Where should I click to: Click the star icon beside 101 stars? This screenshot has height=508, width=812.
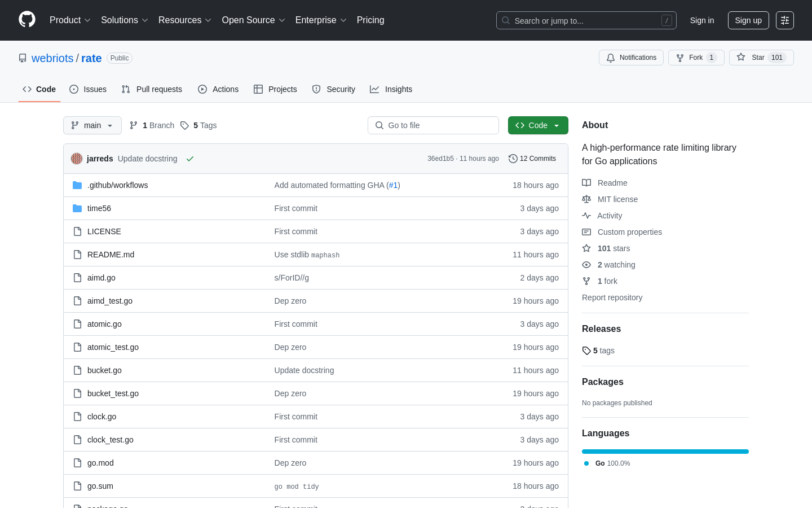tap(586, 248)
